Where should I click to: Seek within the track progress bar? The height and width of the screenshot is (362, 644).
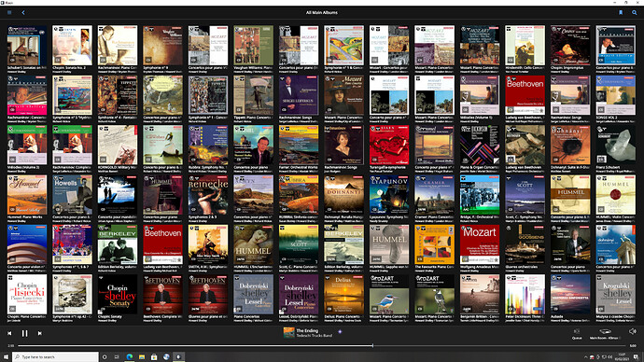(x=322, y=345)
